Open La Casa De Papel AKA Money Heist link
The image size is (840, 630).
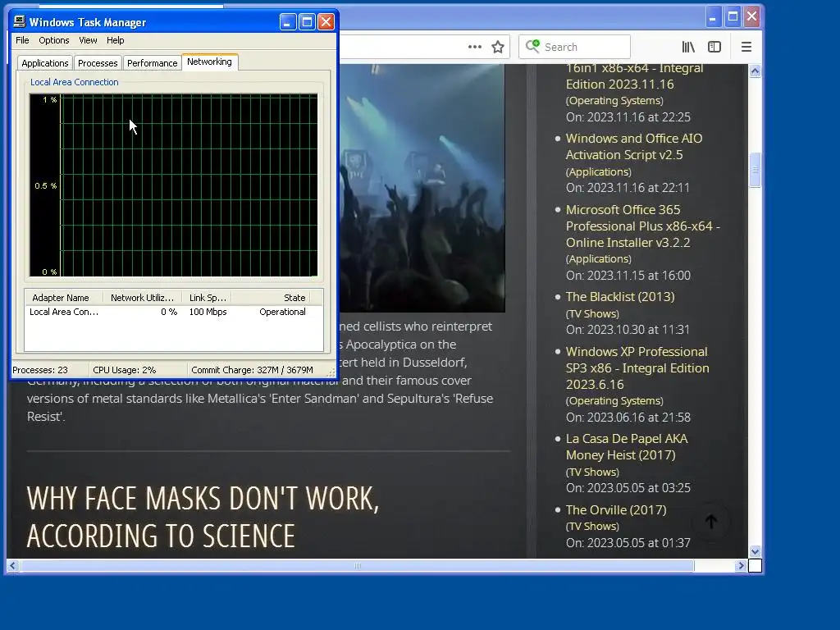[627, 447]
